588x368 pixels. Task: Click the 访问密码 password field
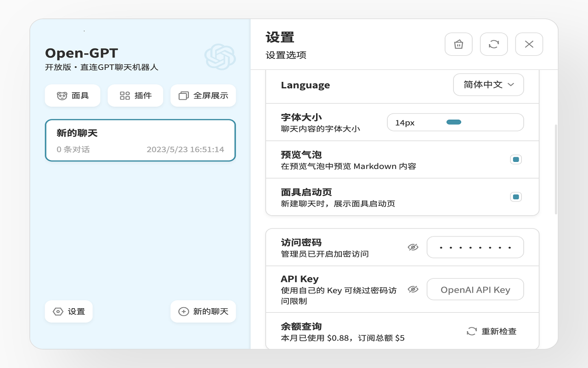pyautogui.click(x=475, y=247)
